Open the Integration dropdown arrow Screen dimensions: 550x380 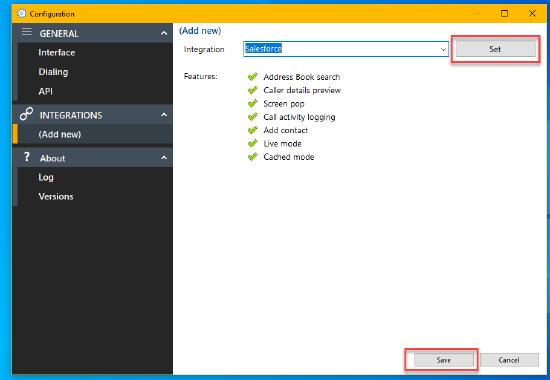click(x=443, y=49)
